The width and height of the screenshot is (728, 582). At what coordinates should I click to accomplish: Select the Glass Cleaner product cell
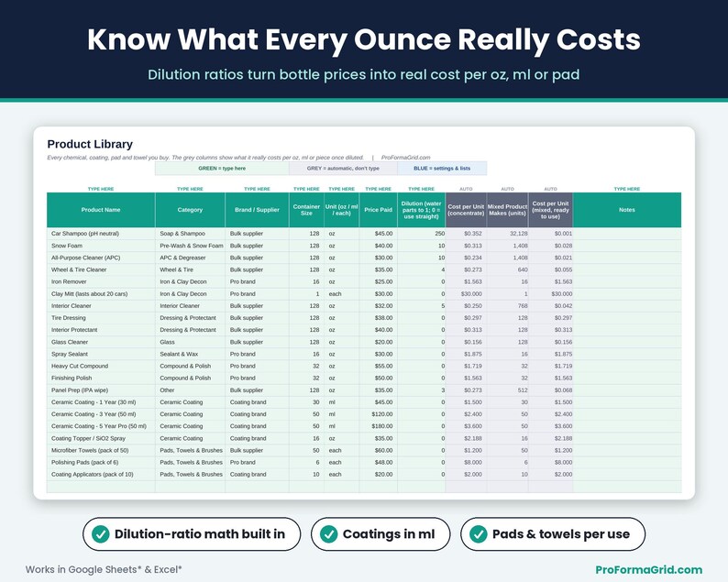[x=101, y=342]
